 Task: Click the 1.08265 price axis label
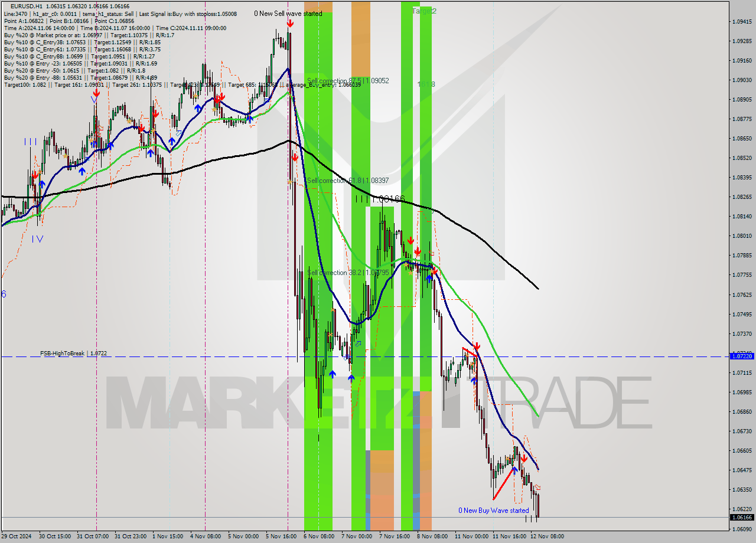(x=742, y=197)
